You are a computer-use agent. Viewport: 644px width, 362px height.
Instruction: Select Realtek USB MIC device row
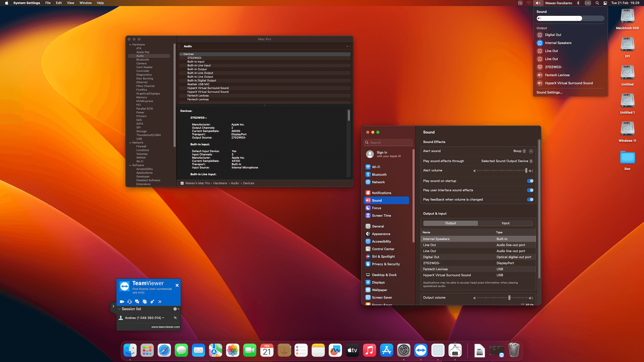click(x=265, y=84)
